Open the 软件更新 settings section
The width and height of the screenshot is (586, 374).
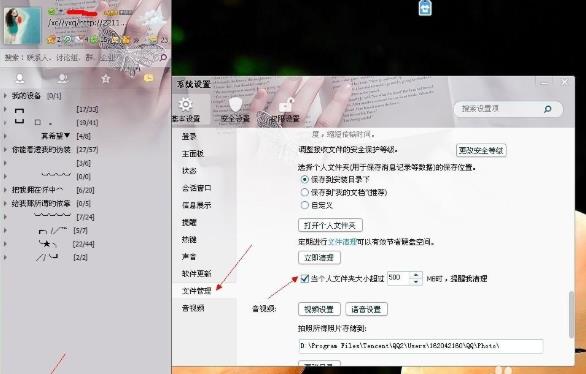tap(197, 274)
